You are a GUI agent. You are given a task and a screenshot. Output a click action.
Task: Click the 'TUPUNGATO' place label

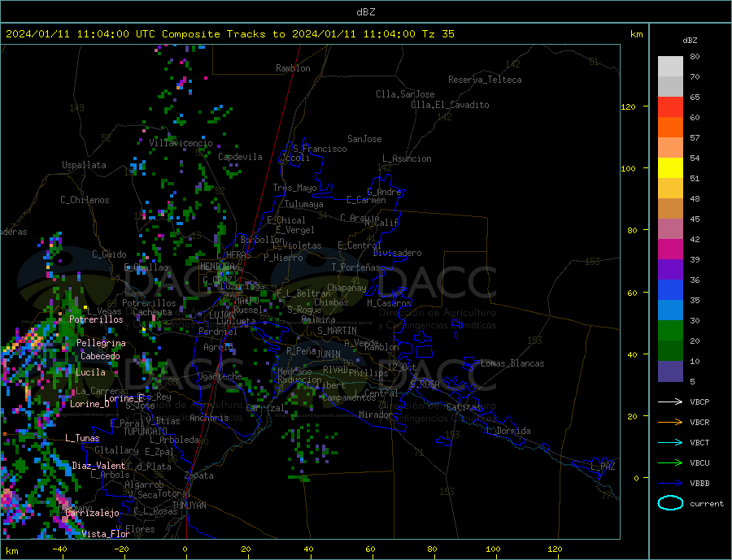146,432
